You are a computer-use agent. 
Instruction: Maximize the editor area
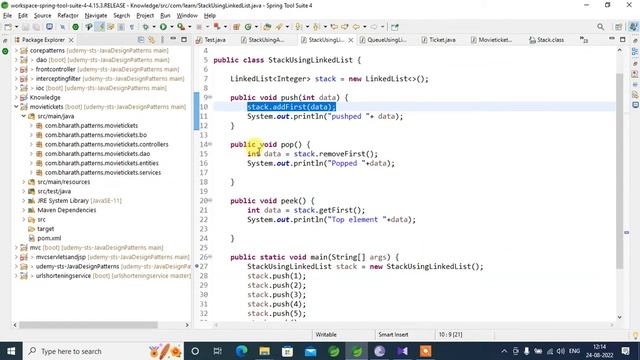point(622,40)
